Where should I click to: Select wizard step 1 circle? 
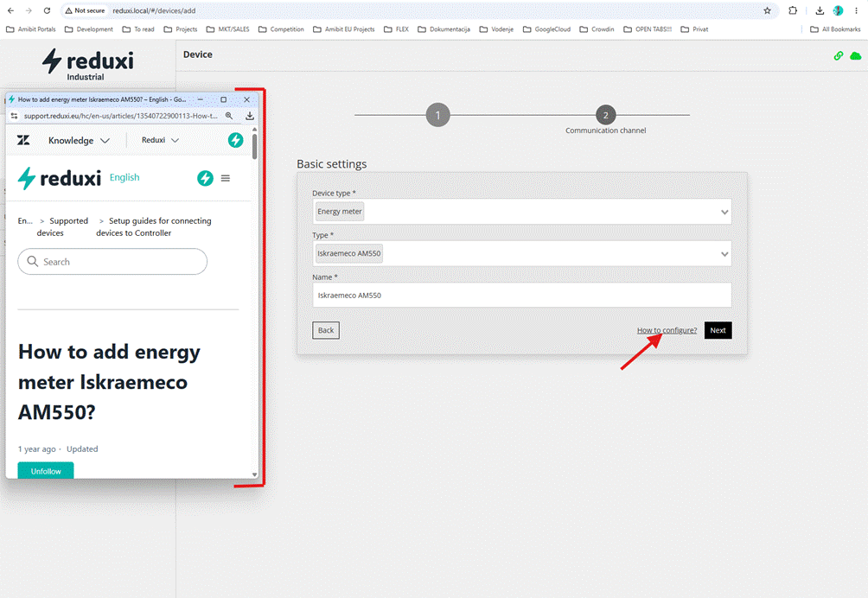pyautogui.click(x=437, y=115)
